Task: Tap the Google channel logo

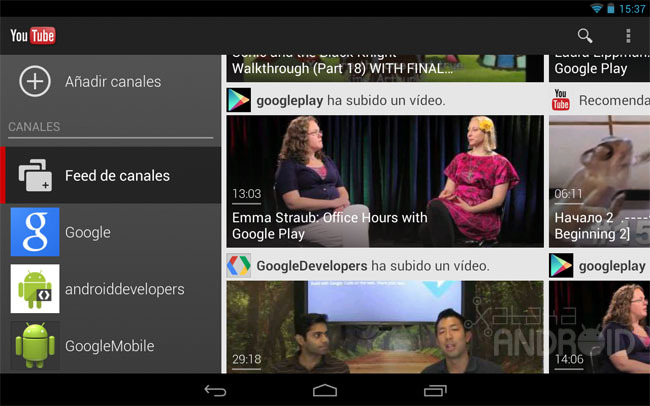Action: click(35, 232)
